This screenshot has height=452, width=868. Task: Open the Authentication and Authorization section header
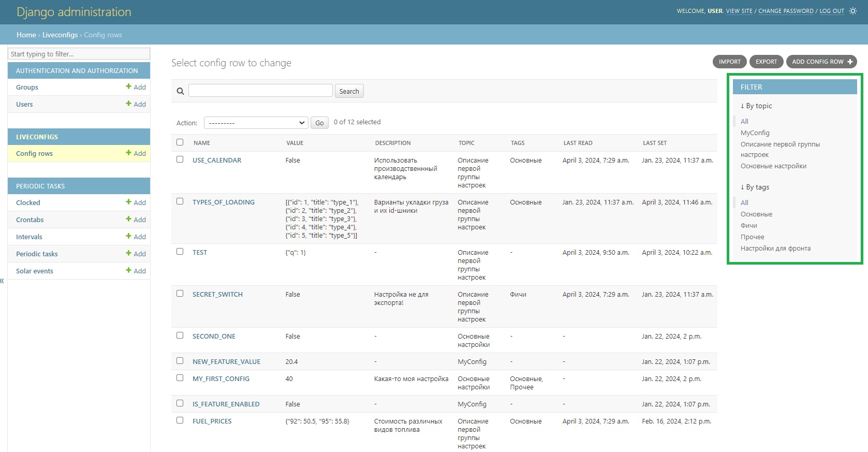click(77, 70)
